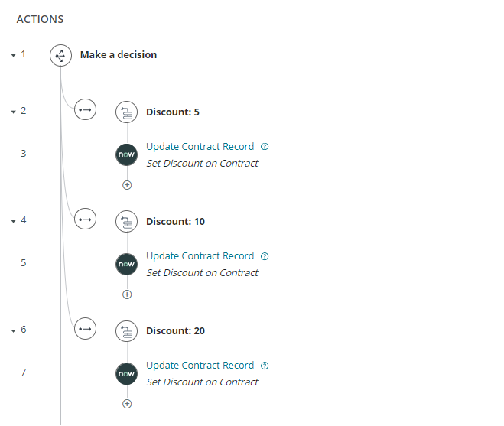Open help for step 5 Update Contract Record

265,256
